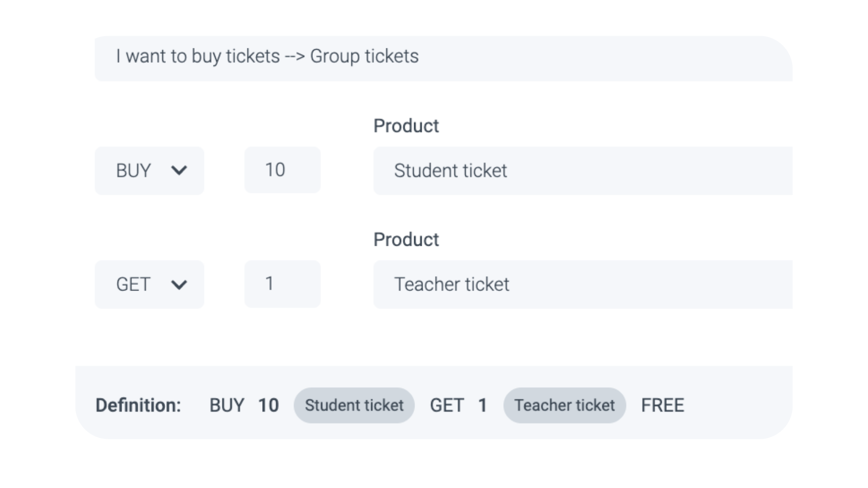Click the GET word in the Definition row

[x=447, y=405]
